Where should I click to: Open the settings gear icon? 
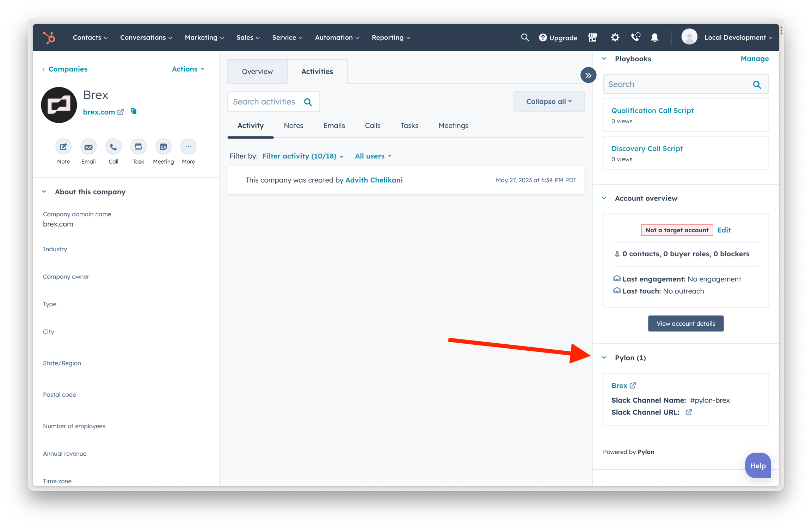(615, 37)
